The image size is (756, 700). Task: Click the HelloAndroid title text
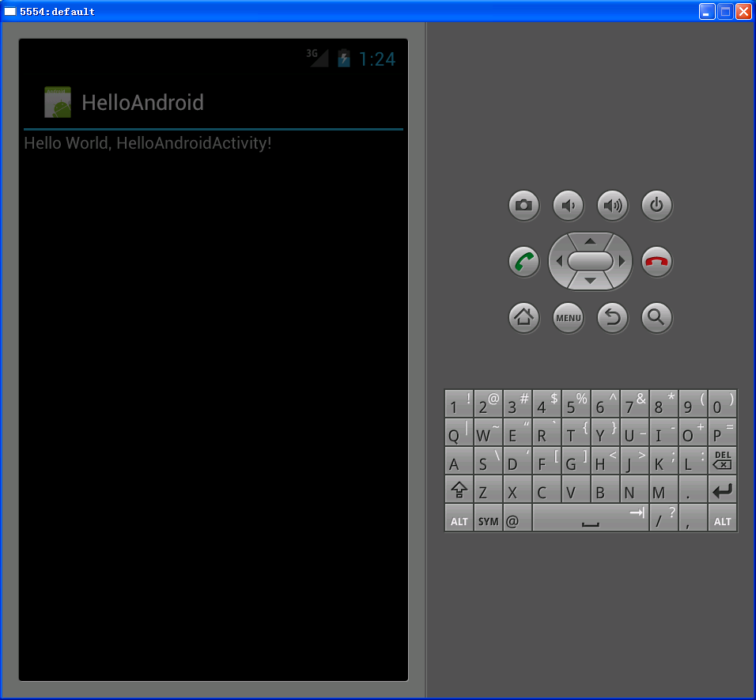[x=142, y=103]
